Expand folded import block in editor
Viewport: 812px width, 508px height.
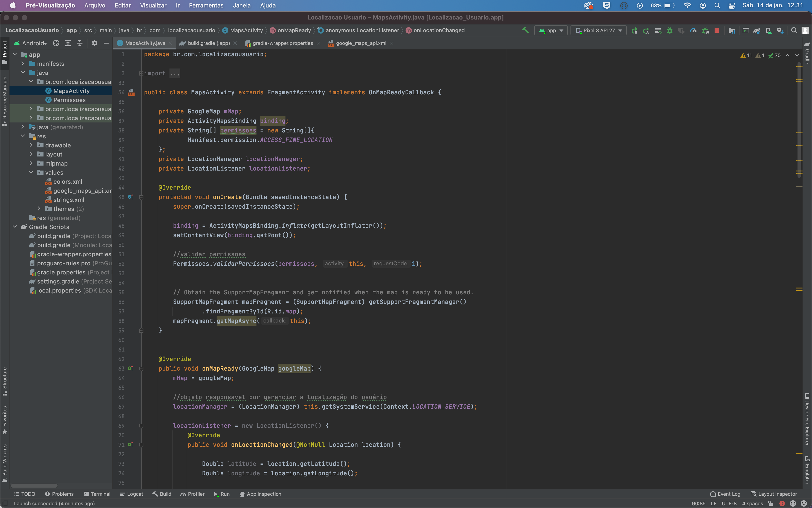(x=141, y=73)
